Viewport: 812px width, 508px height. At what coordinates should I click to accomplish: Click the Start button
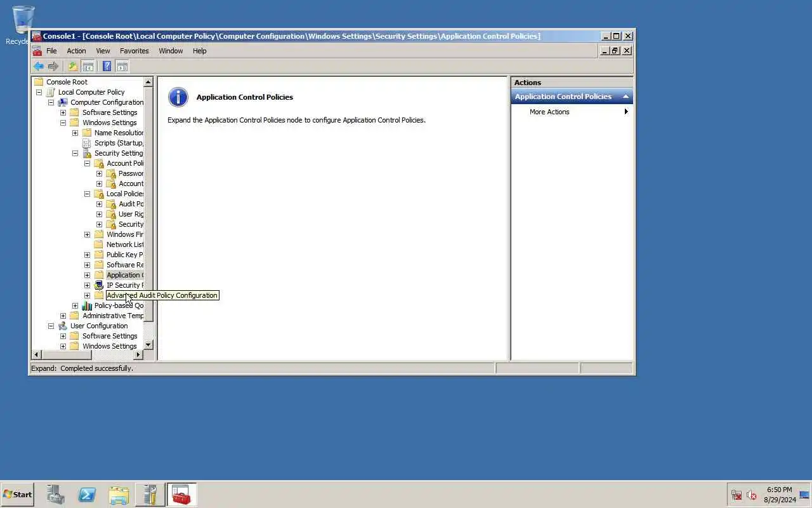point(17,495)
